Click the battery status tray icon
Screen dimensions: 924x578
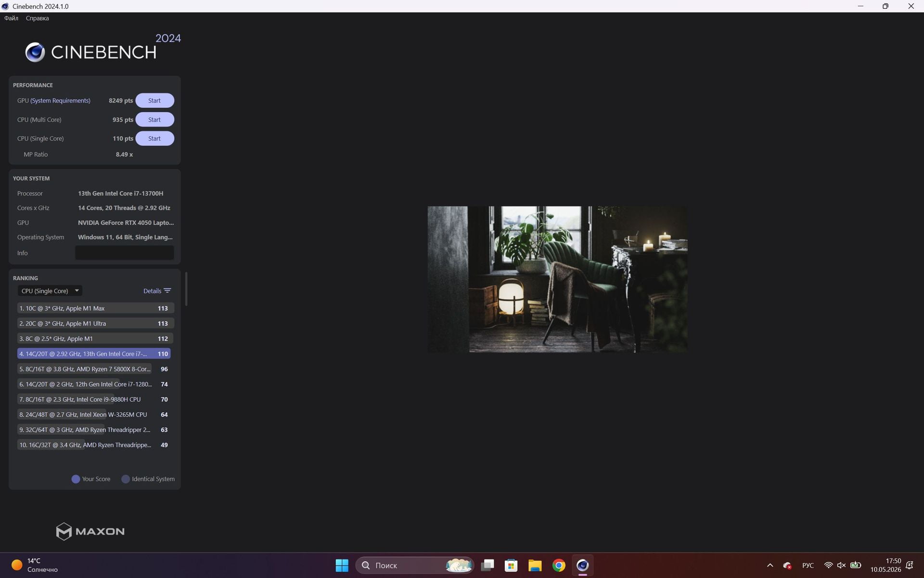pyautogui.click(x=856, y=565)
